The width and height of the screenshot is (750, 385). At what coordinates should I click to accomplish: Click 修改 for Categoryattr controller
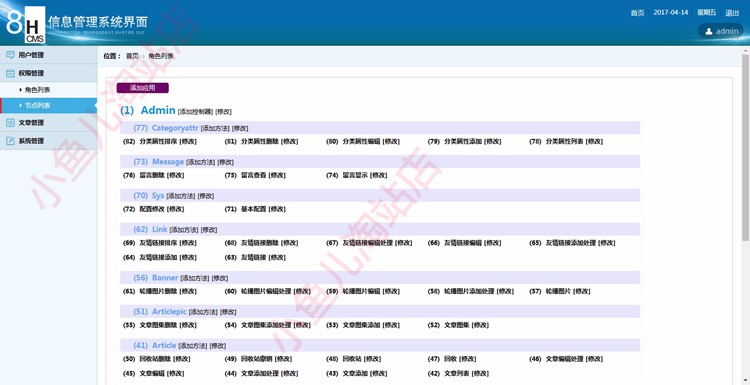[x=240, y=129]
